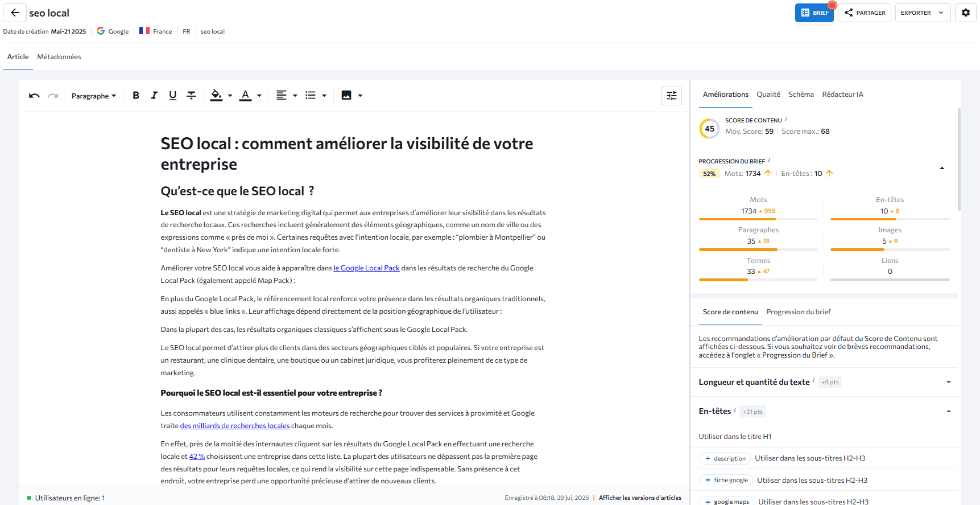Screen dimensions: 980x505
Task: Apply bold formatting
Action: 136,96
